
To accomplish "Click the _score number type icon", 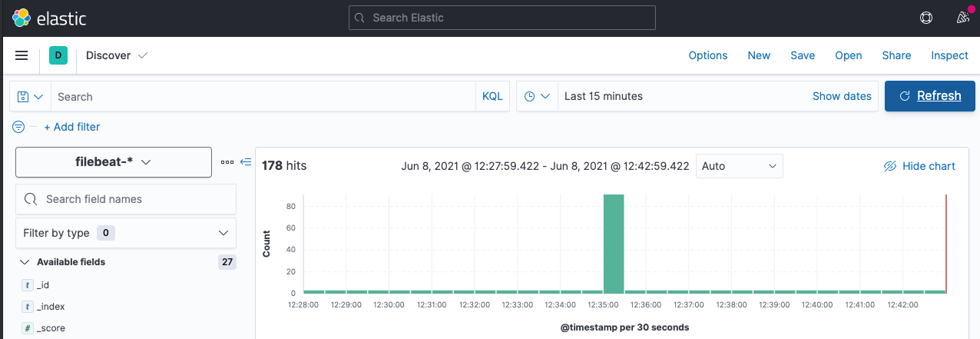I will pos(28,328).
